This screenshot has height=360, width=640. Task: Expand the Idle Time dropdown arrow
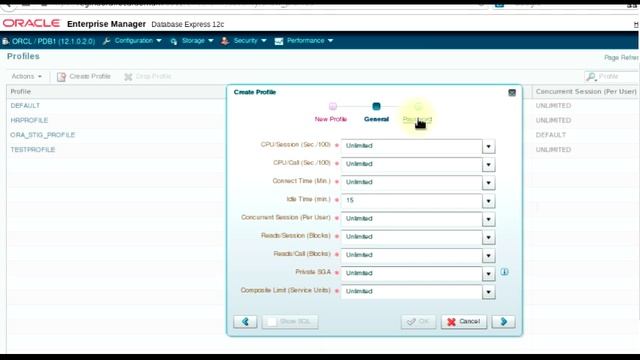(x=489, y=201)
